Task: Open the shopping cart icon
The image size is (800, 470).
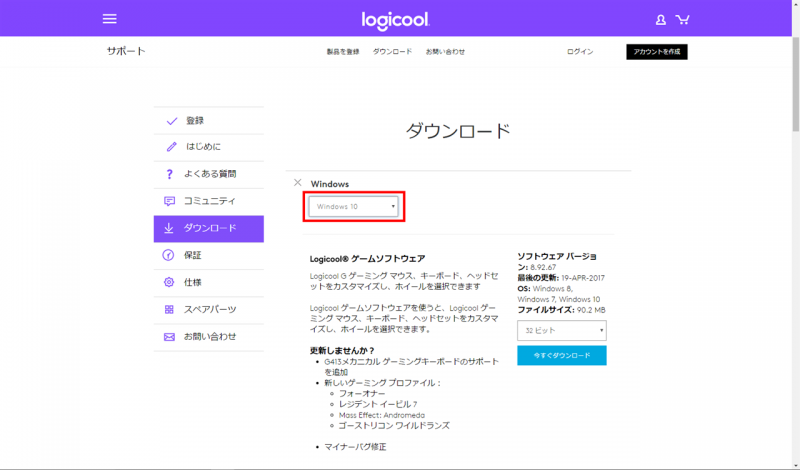Action: (682, 20)
